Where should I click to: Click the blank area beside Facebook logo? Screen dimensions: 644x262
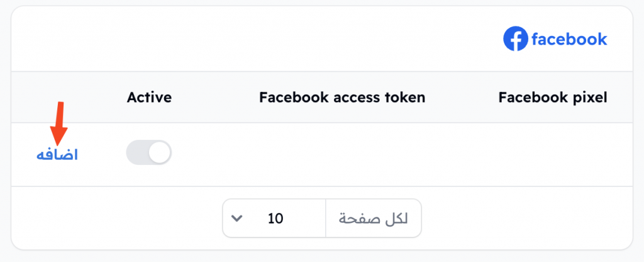pos(255,39)
